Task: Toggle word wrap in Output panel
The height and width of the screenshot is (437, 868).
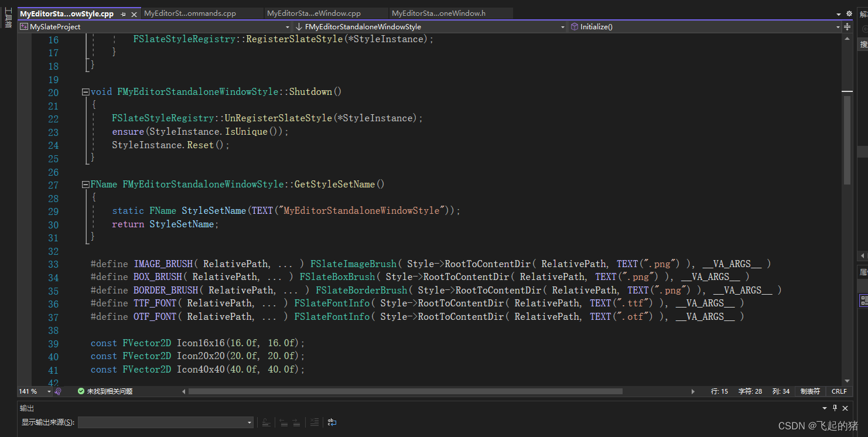Action: (x=332, y=422)
